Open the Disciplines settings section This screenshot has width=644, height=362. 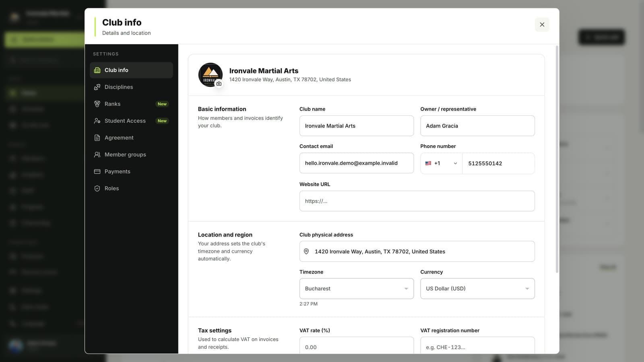pyautogui.click(x=131, y=87)
